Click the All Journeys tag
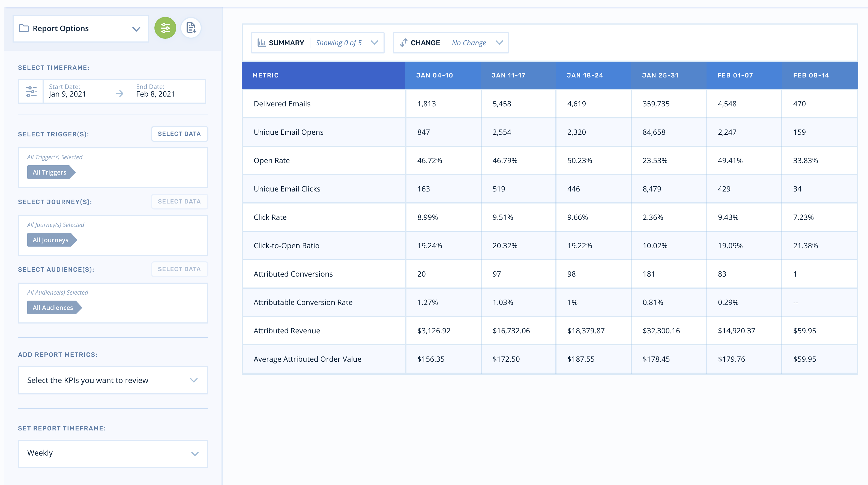Viewport: 868px width, 485px height. coord(51,240)
